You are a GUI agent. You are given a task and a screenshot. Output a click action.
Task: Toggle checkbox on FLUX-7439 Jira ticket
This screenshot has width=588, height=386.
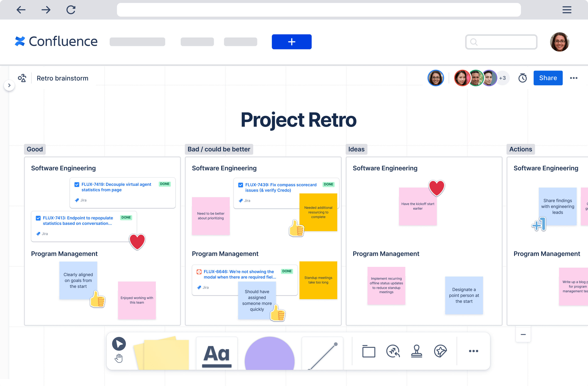click(240, 185)
